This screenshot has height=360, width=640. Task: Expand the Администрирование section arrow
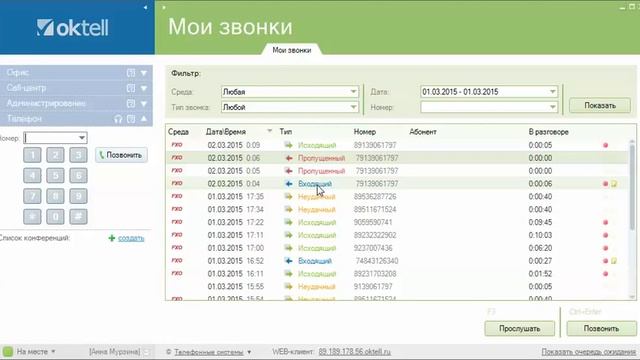144,104
